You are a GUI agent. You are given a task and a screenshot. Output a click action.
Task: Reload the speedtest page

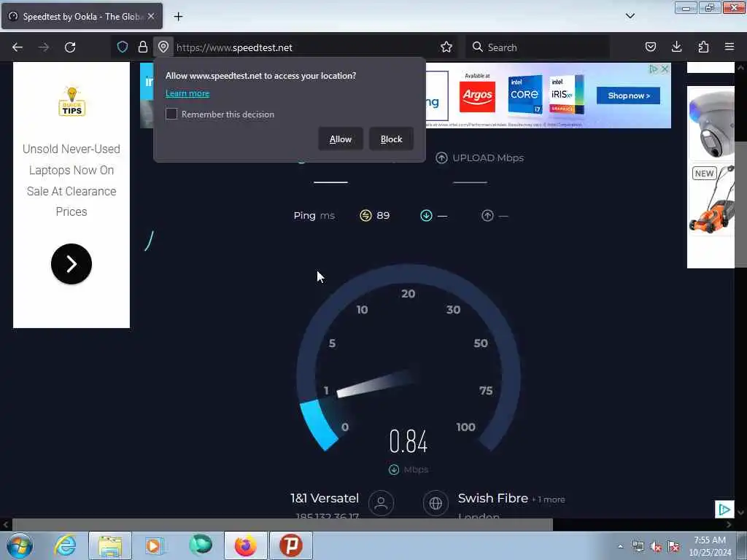click(70, 47)
